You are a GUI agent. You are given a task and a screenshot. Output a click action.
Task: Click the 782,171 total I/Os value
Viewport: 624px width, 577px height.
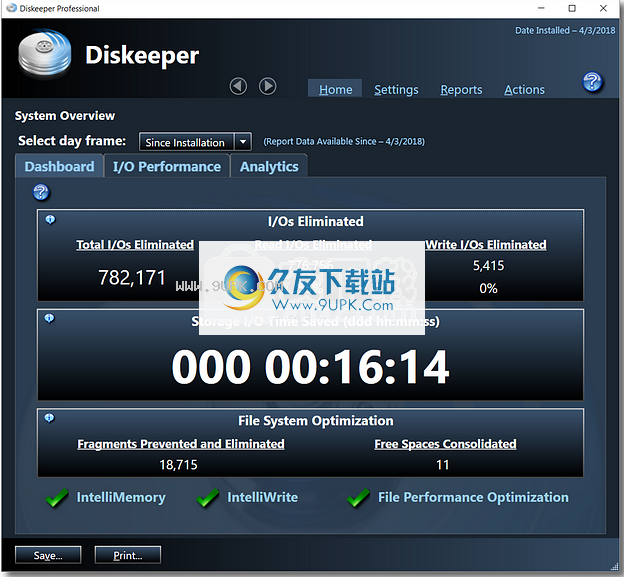coord(132,278)
